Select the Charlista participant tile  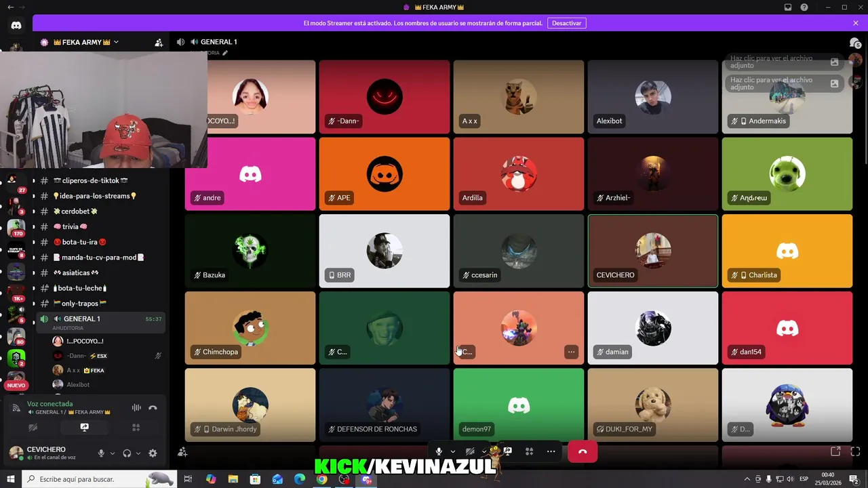click(787, 251)
